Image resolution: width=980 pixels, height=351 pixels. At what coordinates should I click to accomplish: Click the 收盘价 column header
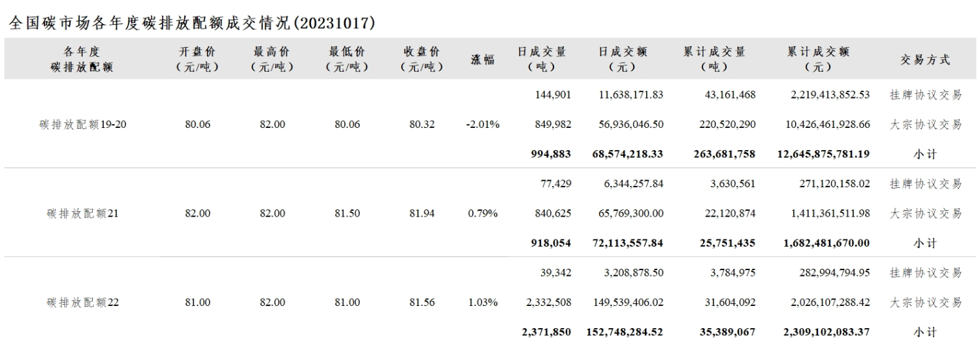pyautogui.click(x=422, y=59)
